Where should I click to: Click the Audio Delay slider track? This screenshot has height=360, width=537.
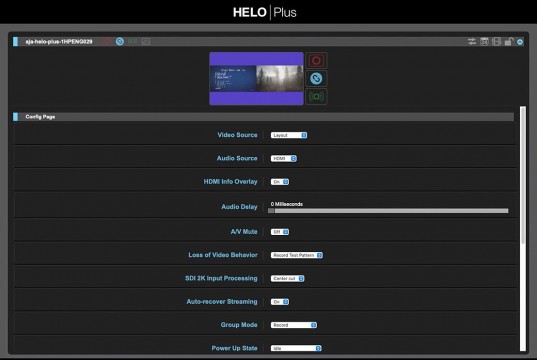(x=388, y=211)
